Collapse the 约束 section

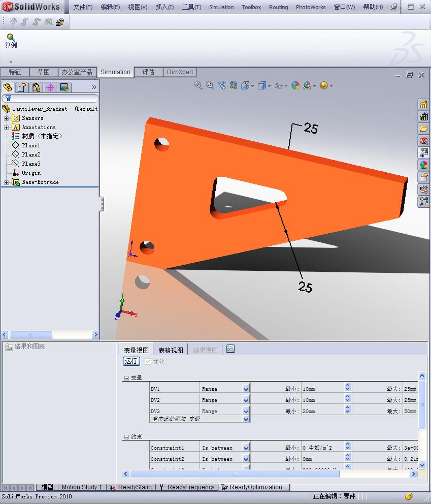coord(126,437)
